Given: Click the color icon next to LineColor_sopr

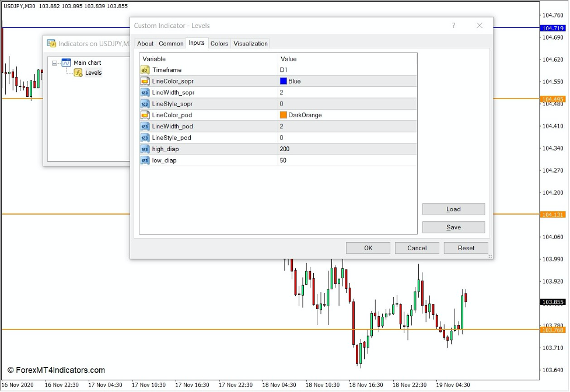Looking at the screenshot, I should (x=144, y=81).
